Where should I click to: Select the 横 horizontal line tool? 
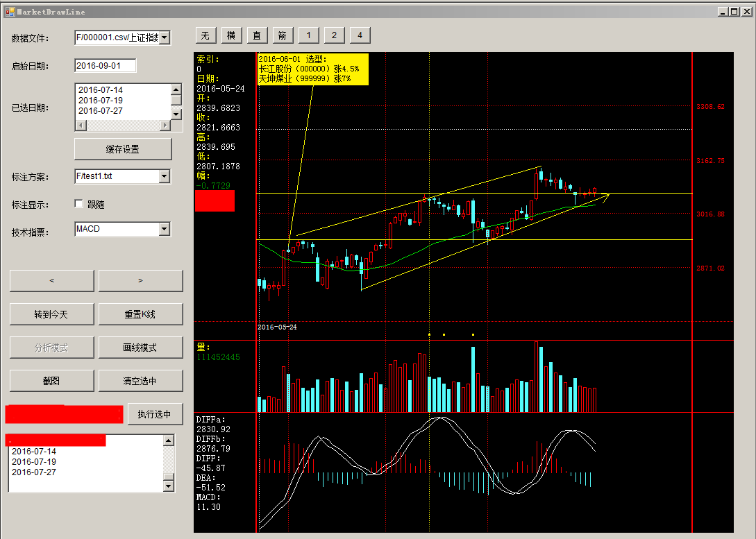[231, 35]
